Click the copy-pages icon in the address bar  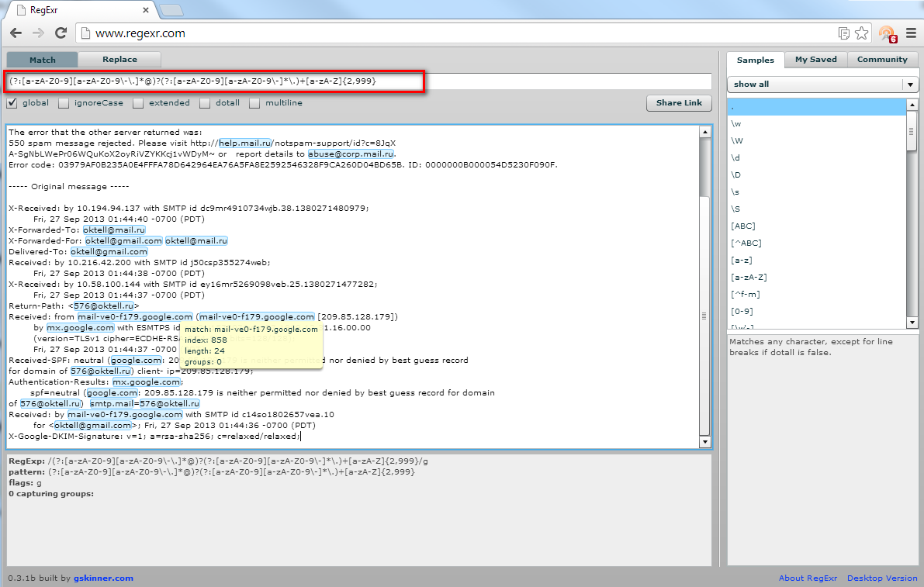pos(844,33)
